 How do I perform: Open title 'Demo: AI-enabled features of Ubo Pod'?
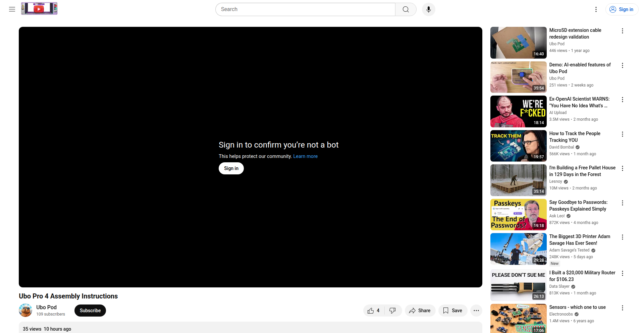[x=580, y=68]
